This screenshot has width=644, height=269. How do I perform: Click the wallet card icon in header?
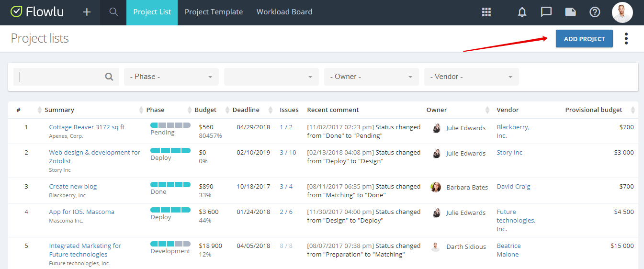pos(570,12)
